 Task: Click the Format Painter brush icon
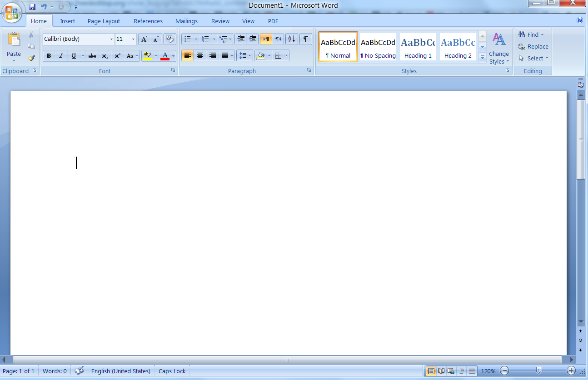[x=31, y=58]
